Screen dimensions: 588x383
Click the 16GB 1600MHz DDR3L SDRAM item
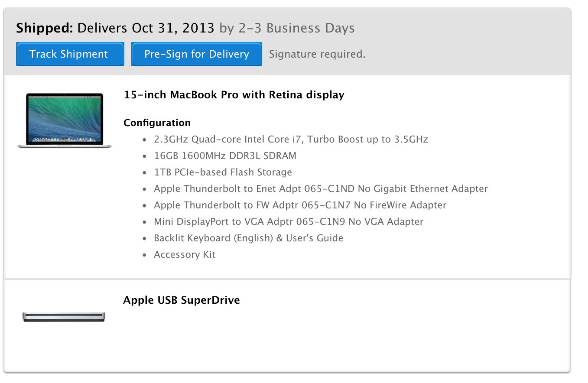(225, 156)
